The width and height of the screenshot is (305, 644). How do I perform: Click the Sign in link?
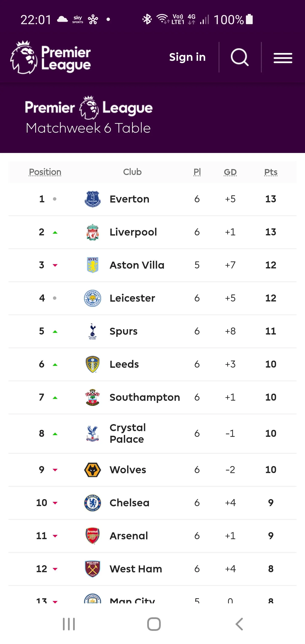(x=187, y=57)
